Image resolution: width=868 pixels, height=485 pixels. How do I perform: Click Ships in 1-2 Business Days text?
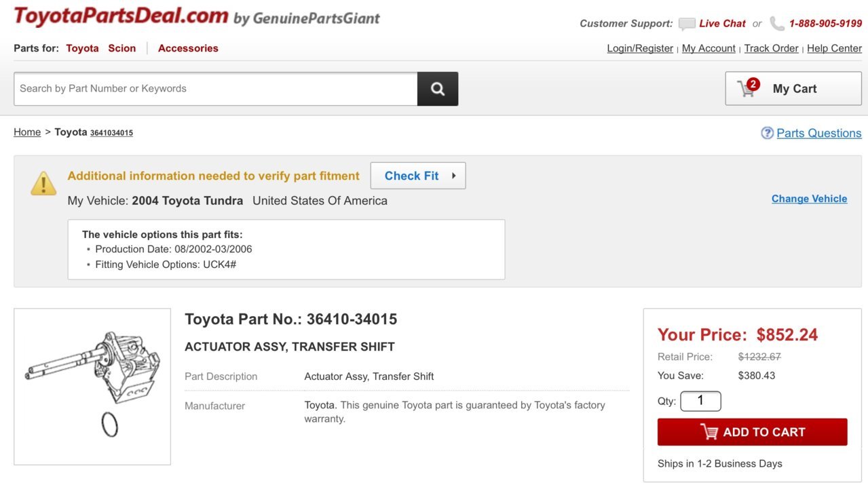point(720,464)
